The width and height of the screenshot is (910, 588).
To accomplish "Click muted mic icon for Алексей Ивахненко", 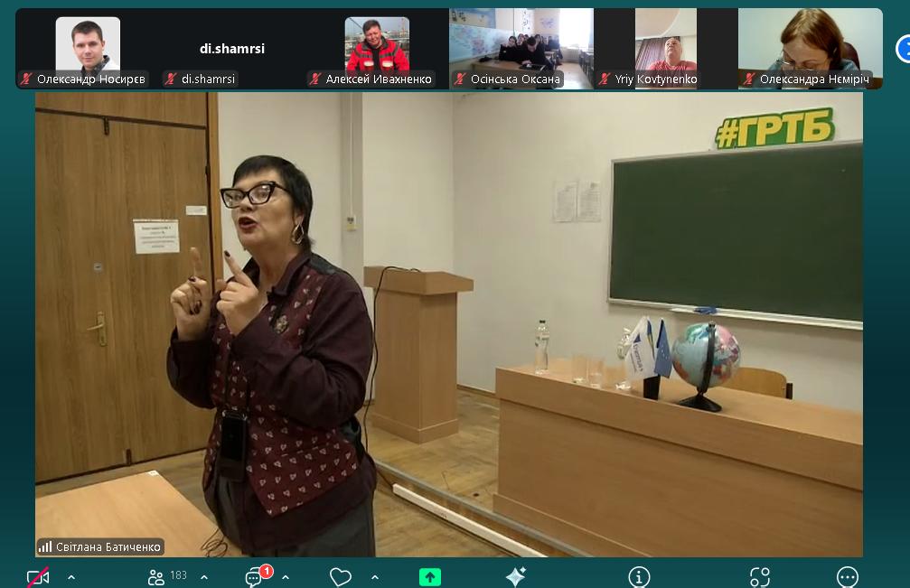I will click(x=315, y=79).
